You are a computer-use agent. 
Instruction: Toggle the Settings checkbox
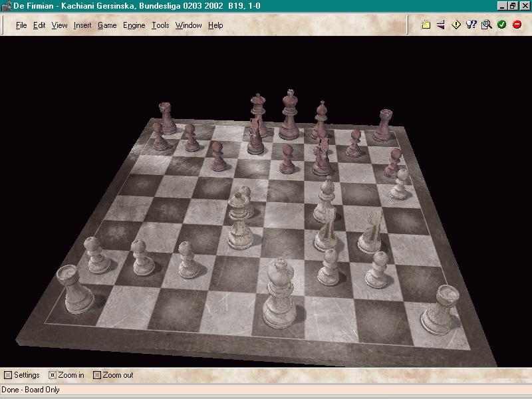(8, 375)
